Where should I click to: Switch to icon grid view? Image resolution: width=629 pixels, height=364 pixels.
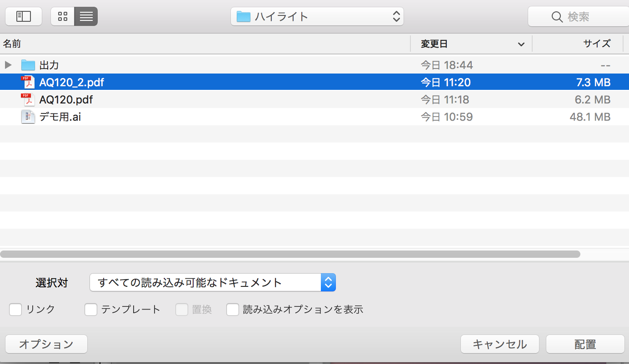tap(63, 17)
